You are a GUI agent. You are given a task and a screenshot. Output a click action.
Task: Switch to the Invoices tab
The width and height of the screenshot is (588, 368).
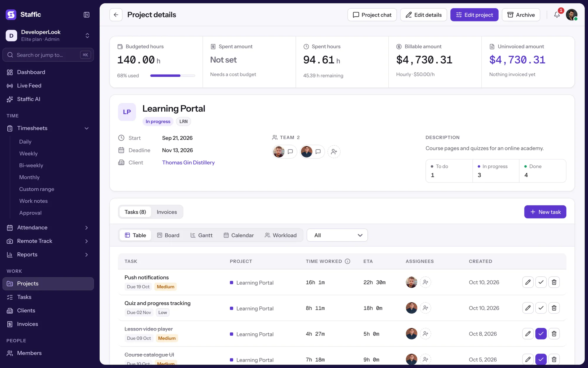coord(167,212)
